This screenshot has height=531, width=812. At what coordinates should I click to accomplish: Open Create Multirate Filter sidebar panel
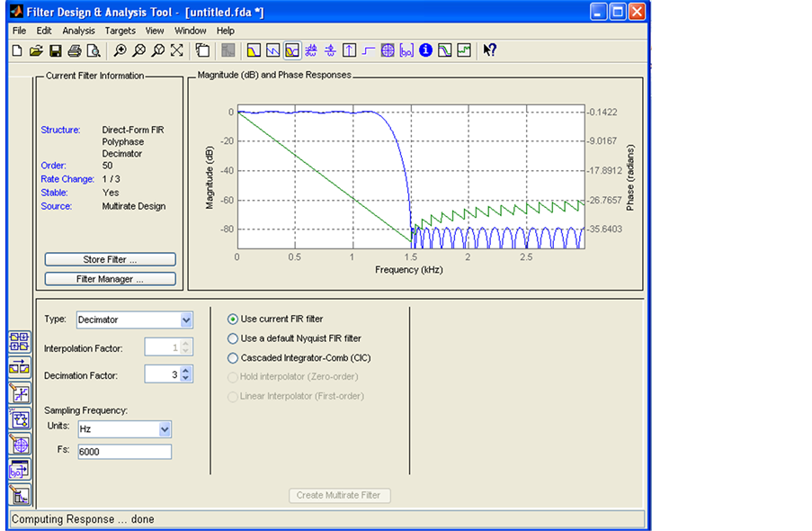tap(20, 342)
